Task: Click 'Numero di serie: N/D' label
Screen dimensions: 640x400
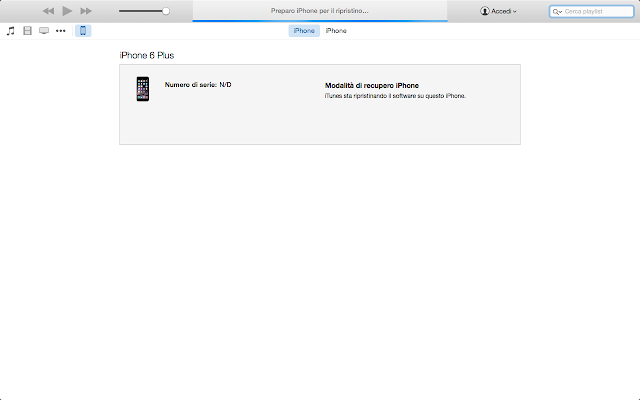Action: pyautogui.click(x=198, y=85)
